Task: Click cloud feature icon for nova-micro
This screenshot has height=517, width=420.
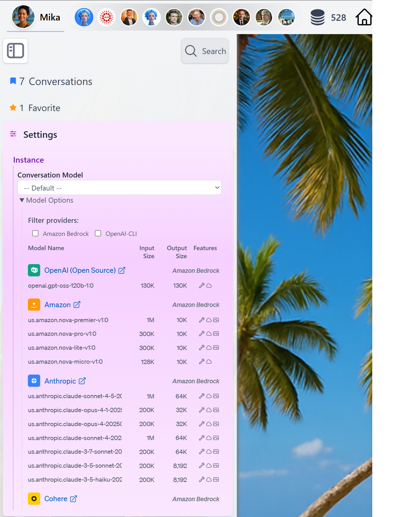Action: pyautogui.click(x=209, y=362)
